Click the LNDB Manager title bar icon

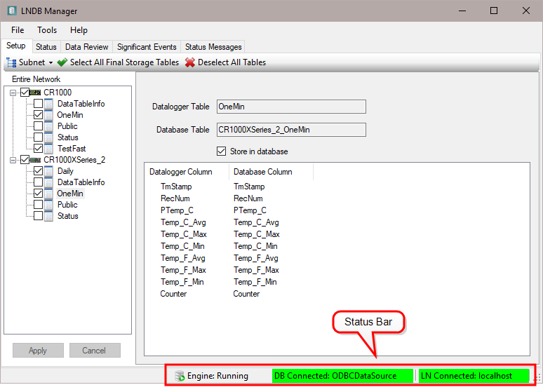(10, 11)
